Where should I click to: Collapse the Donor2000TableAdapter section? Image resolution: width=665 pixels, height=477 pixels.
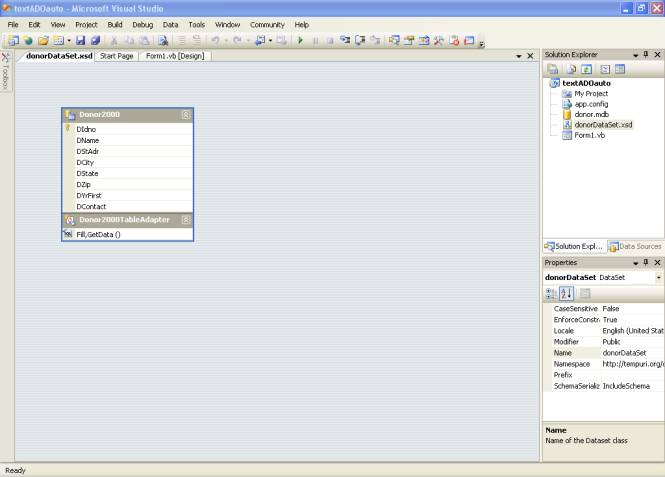pos(186,220)
